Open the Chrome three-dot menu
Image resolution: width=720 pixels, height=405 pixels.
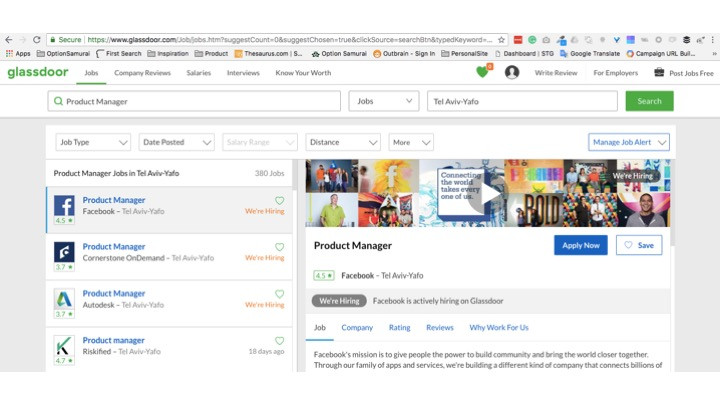[713, 40]
